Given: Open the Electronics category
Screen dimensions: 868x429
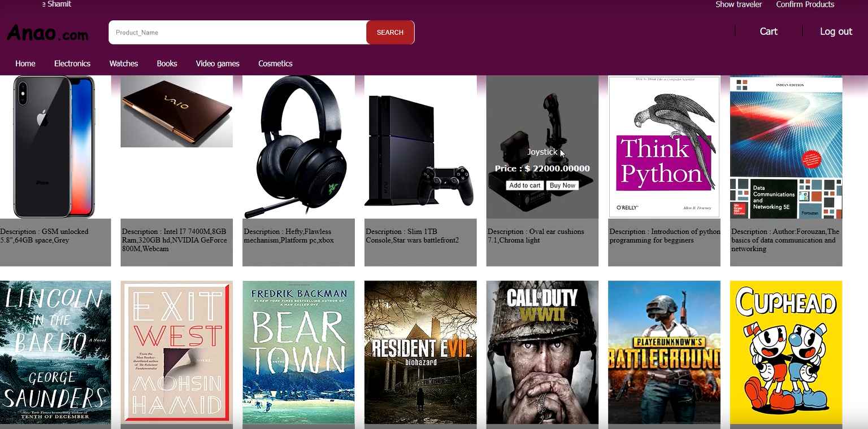Looking at the screenshot, I should pos(72,63).
